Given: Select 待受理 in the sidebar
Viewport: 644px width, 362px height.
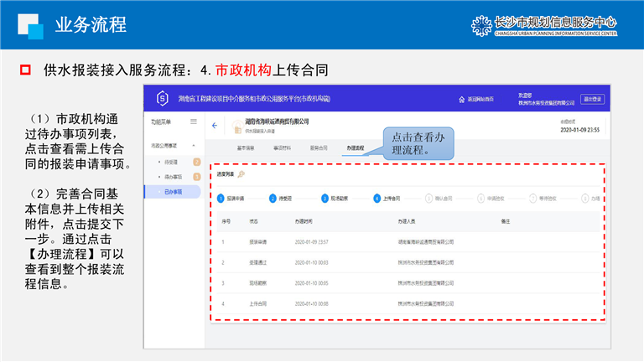Looking at the screenshot, I should (170, 162).
